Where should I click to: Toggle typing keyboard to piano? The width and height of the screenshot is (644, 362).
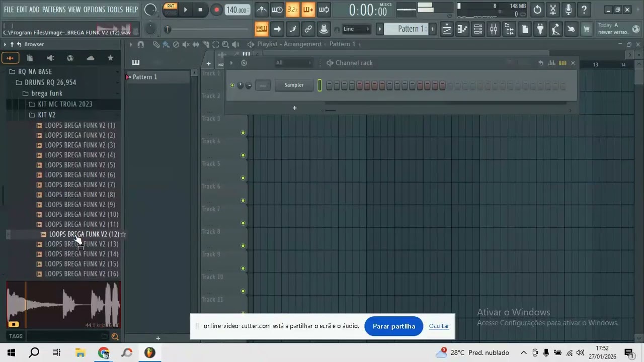262,30
